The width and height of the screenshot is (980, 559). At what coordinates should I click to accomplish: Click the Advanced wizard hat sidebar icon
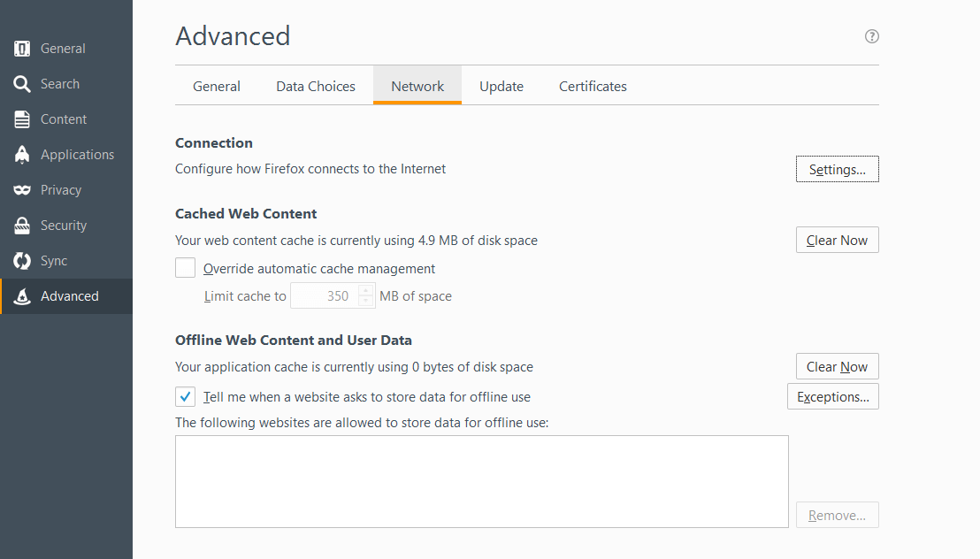coord(22,296)
